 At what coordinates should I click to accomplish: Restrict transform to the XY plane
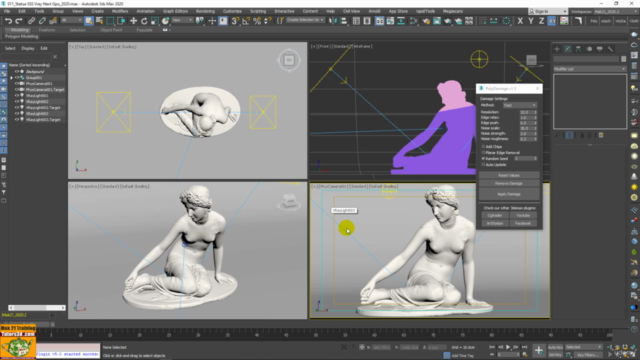[x=552, y=21]
